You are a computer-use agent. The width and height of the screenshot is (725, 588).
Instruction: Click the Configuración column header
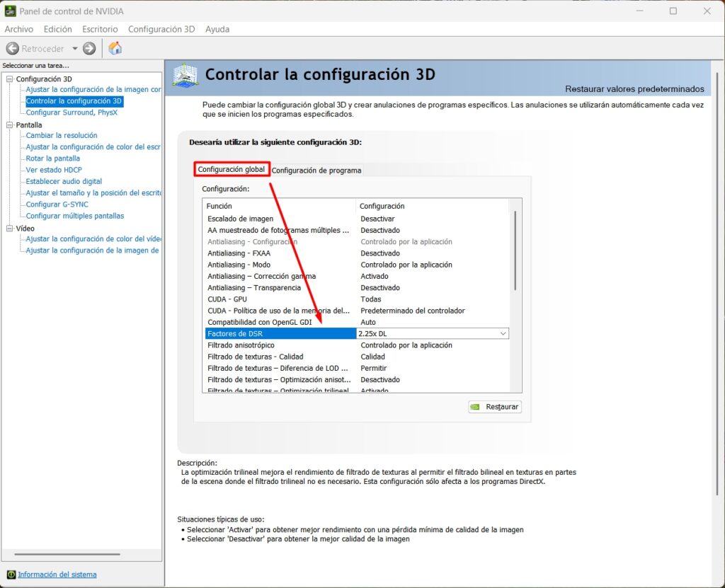tap(432, 206)
